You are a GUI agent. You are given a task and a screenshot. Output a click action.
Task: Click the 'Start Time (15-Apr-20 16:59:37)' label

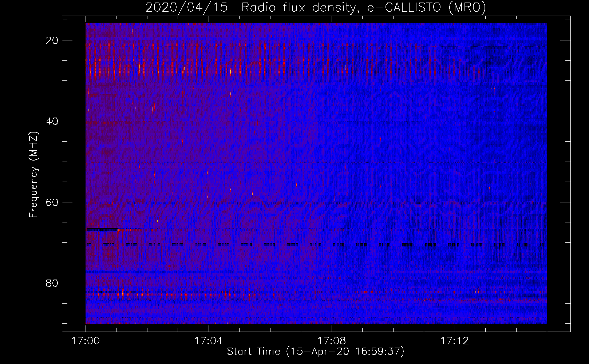pos(316,352)
